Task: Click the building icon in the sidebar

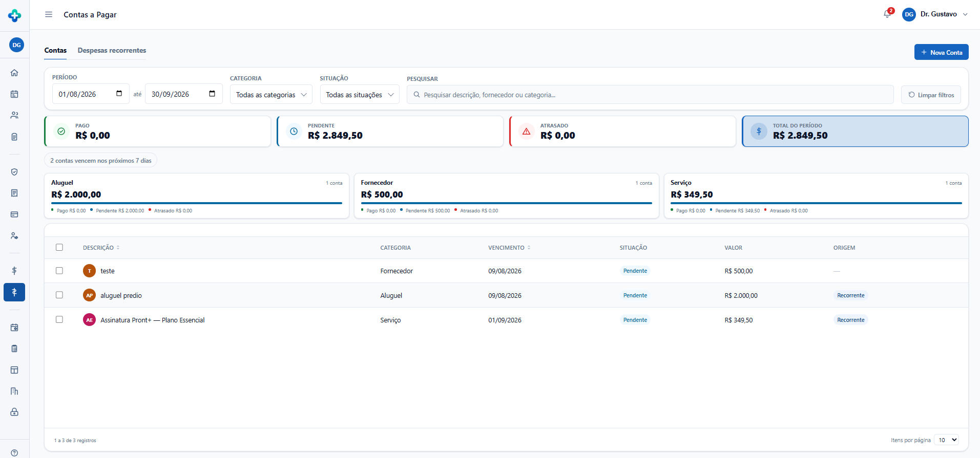Action: (14, 391)
